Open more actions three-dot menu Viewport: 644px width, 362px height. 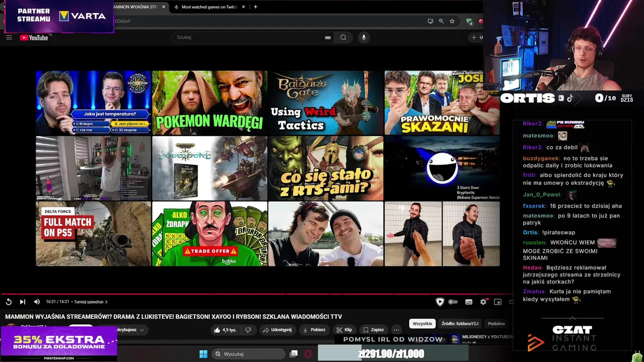pos(396,330)
